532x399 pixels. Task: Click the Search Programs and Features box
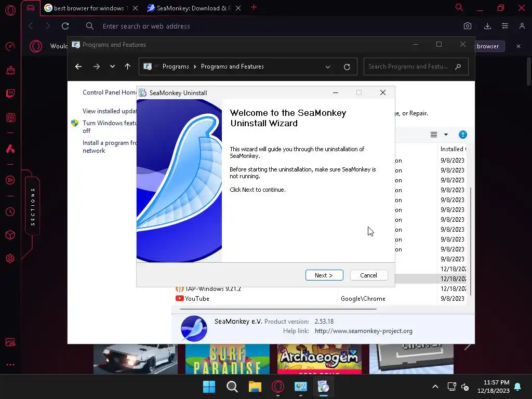tap(416, 66)
